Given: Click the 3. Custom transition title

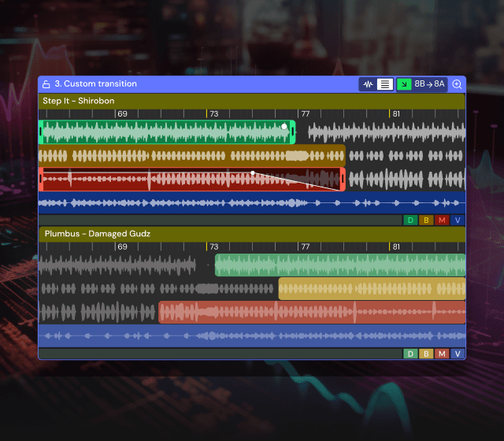Looking at the screenshot, I should click(x=95, y=84).
